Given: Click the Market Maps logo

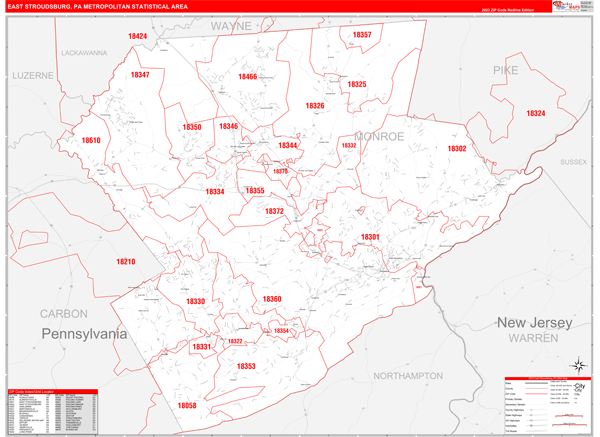Looking at the screenshot, I should [x=567, y=6].
